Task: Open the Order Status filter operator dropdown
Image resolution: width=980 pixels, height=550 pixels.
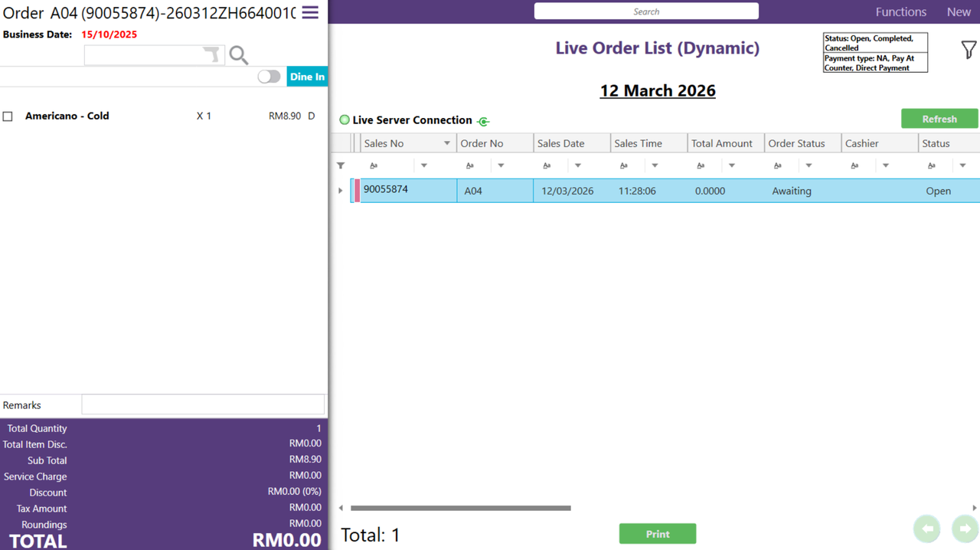Action: [808, 165]
